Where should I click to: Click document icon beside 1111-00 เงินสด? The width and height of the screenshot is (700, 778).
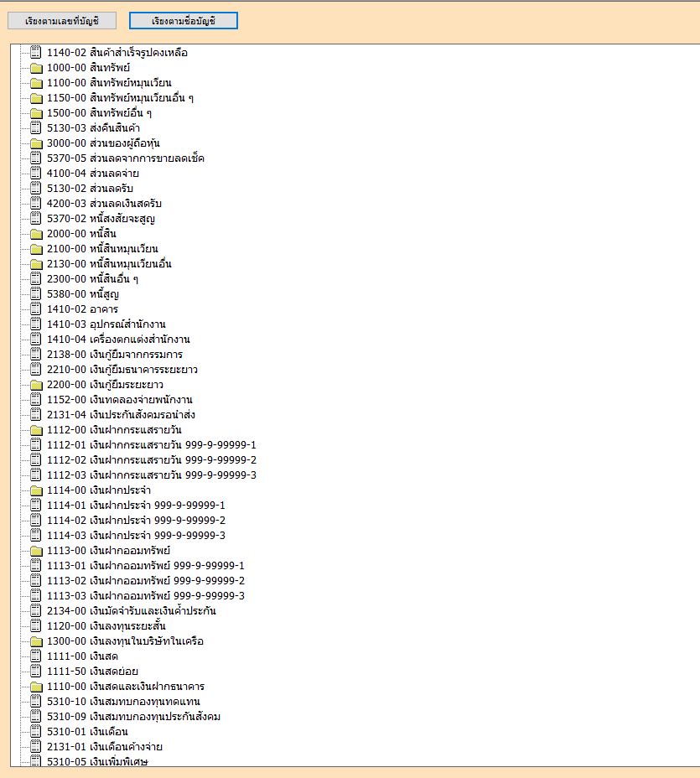click(x=36, y=656)
